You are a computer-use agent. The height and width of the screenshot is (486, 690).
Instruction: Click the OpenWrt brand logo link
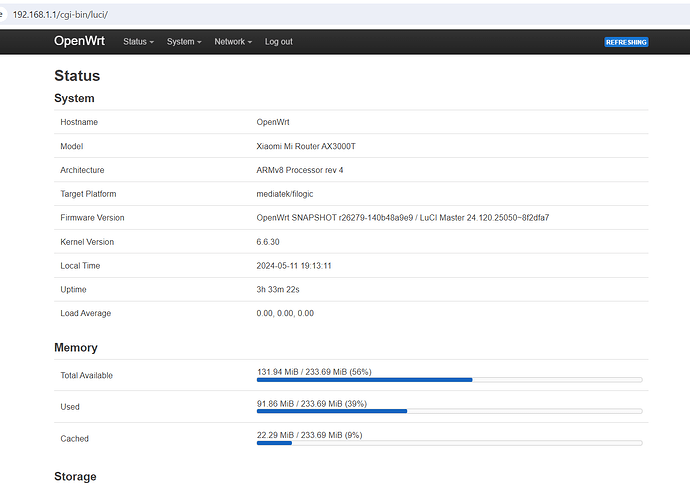(x=79, y=41)
